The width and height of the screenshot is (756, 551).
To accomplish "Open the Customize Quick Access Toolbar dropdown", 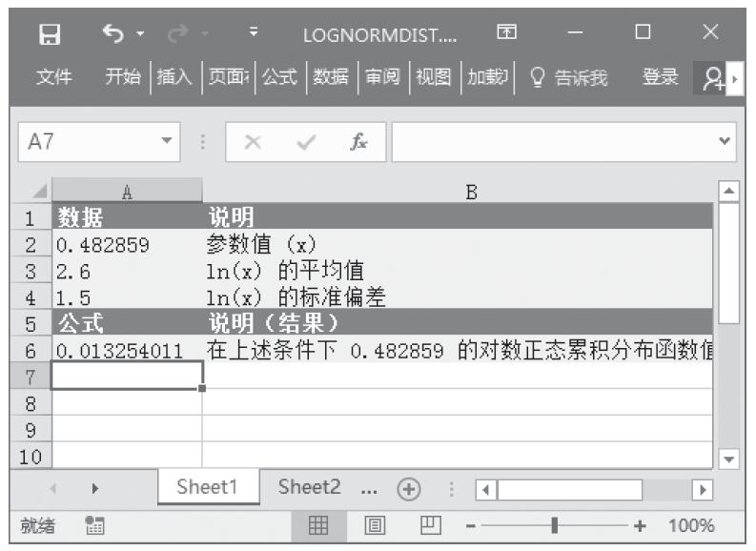I will pos(254,35).
